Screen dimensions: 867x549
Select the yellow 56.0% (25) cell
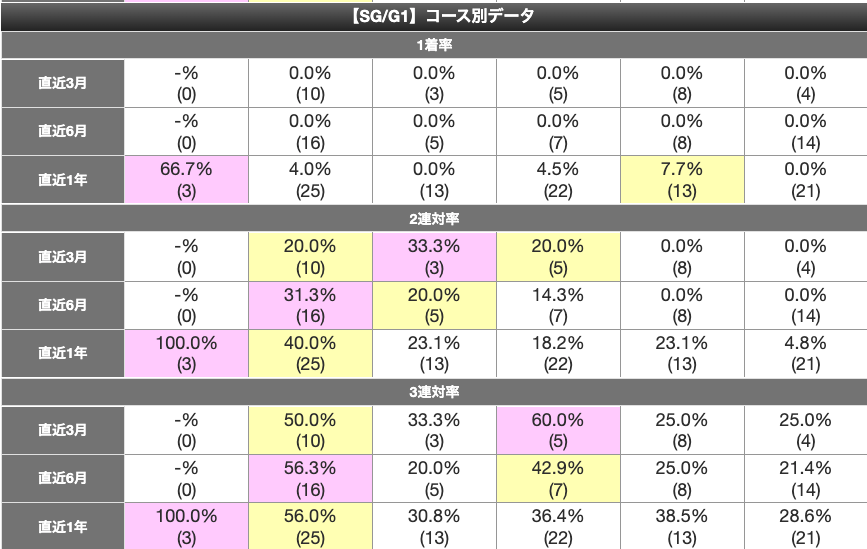[310, 525]
